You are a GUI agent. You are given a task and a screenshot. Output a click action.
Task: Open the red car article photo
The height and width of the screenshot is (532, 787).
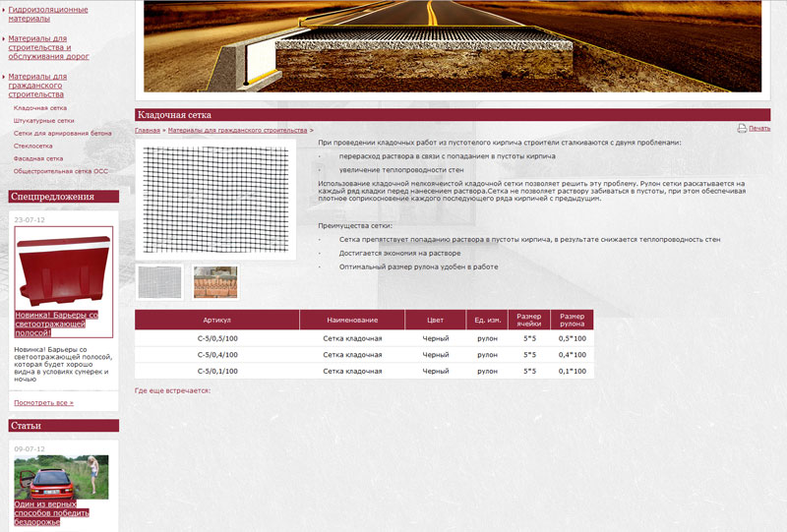pos(61,476)
